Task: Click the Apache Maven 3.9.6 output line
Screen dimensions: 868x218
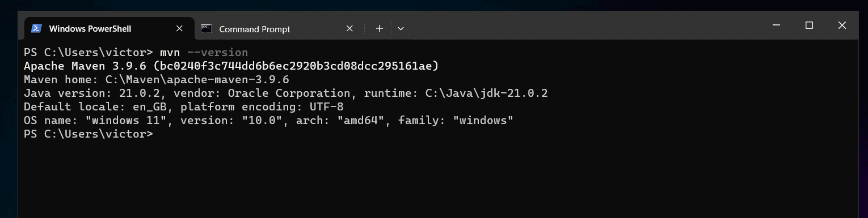Action: click(x=231, y=66)
